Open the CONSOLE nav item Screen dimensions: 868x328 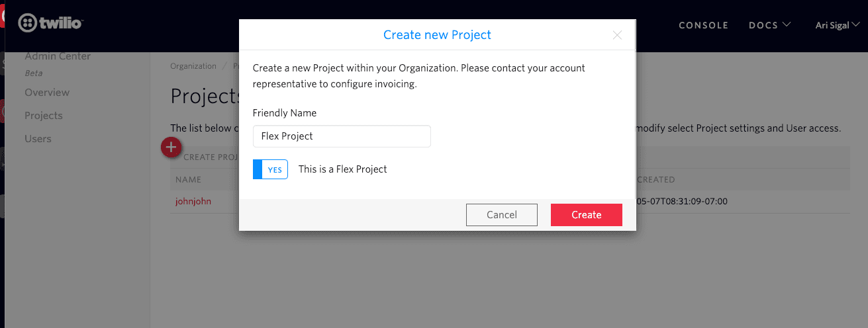pos(703,25)
